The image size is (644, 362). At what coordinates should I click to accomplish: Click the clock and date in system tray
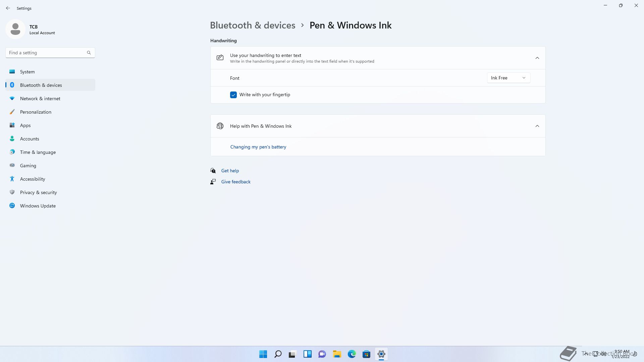point(621,354)
